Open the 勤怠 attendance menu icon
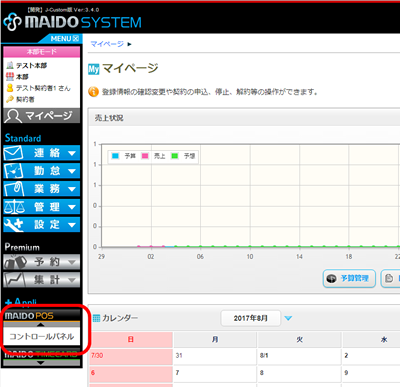The image size is (400, 387). [13, 171]
